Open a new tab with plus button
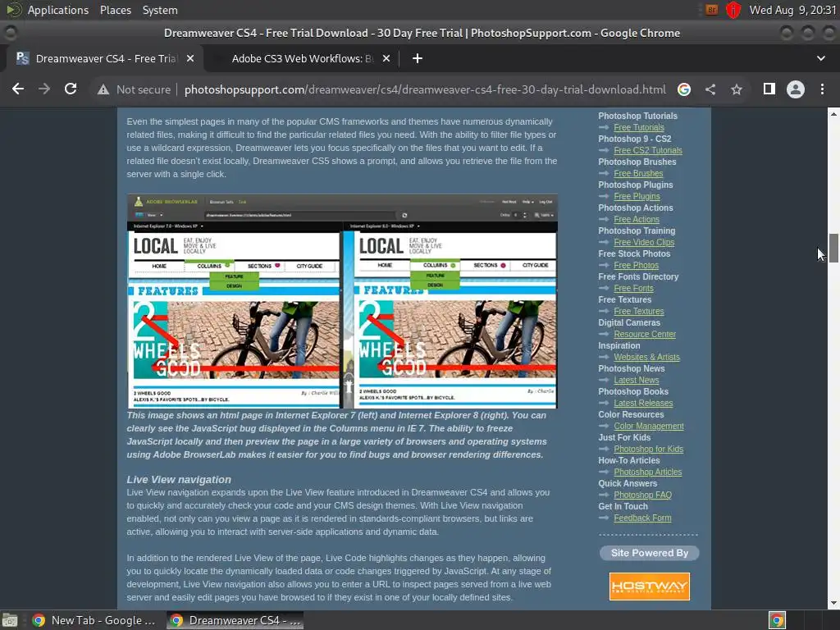 (x=418, y=58)
